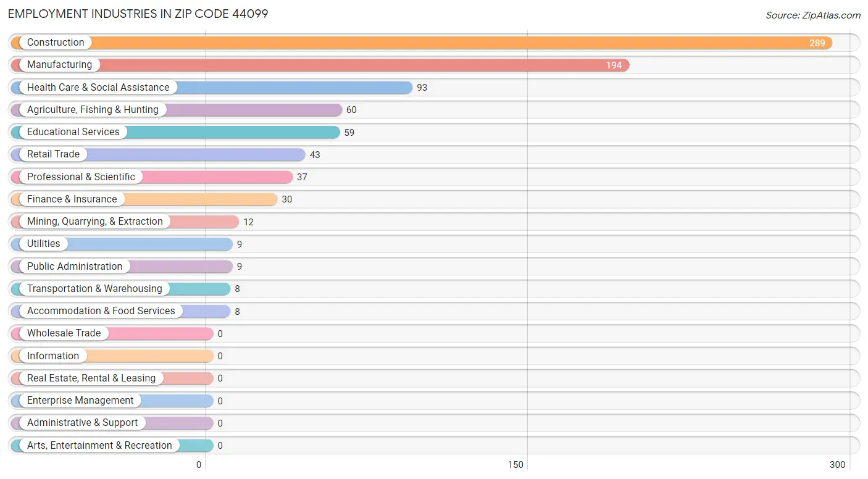This screenshot has width=868, height=479.
Task: Select the Manufacturing label
Action: point(59,65)
